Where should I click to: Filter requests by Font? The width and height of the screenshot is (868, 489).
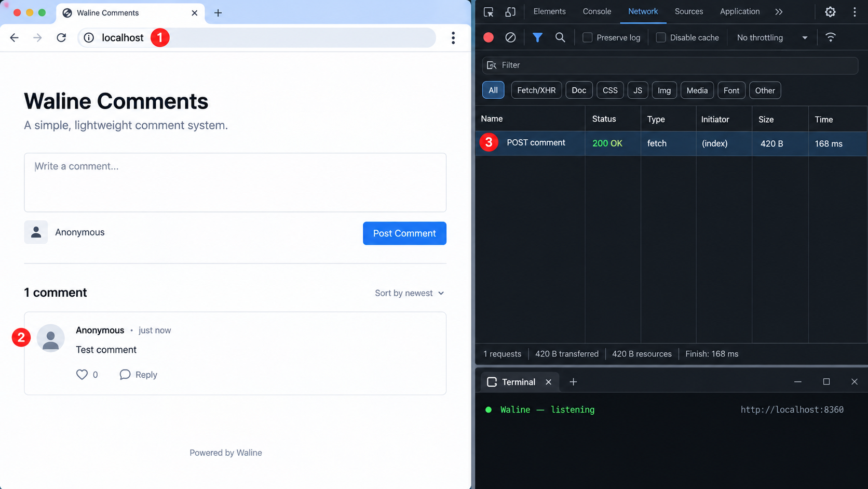tap(731, 90)
